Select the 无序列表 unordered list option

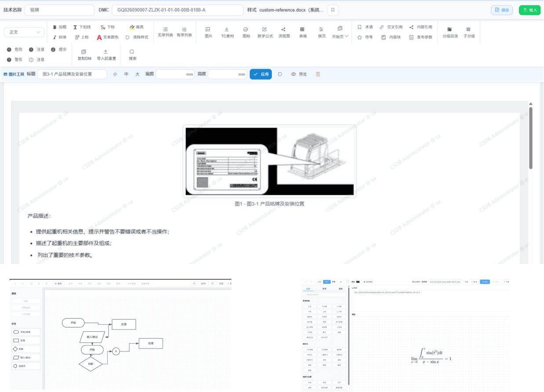[165, 32]
